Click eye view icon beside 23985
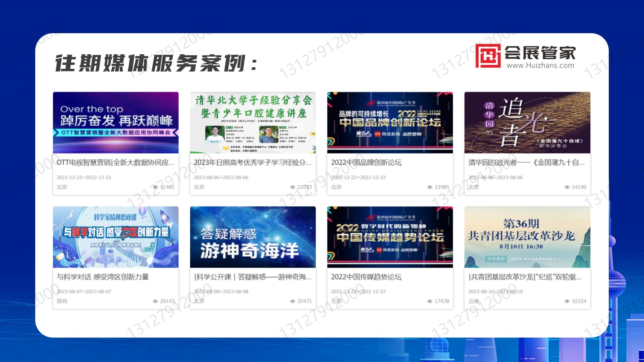The image size is (644, 362). (430, 187)
